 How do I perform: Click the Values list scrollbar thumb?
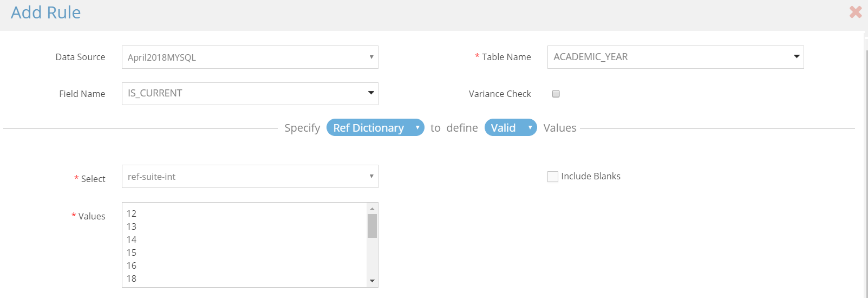(x=372, y=226)
